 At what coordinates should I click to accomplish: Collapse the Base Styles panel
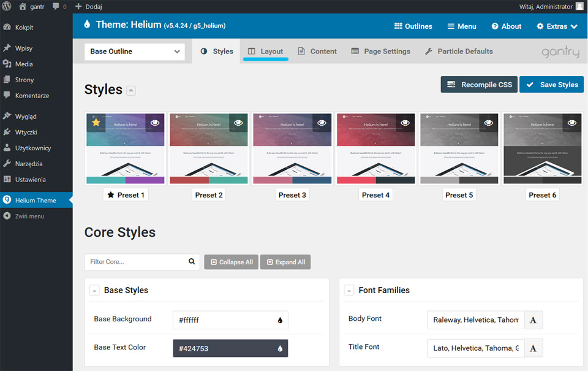click(94, 290)
